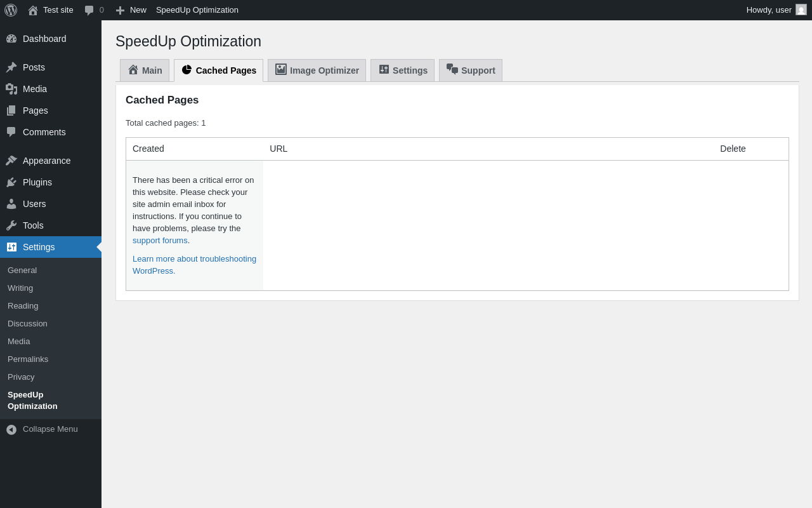Image resolution: width=812 pixels, height=508 pixels.
Task: Switch to the Main tab
Action: [145, 70]
